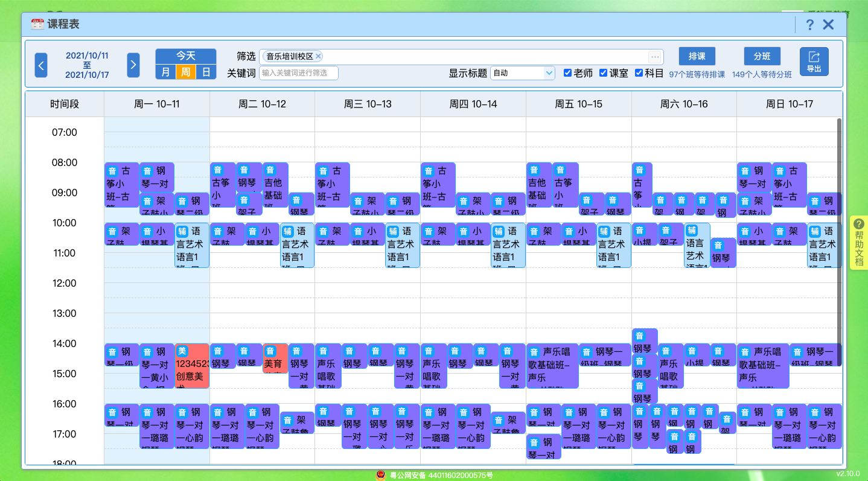Open the ? help icon in the title bar

tap(810, 24)
